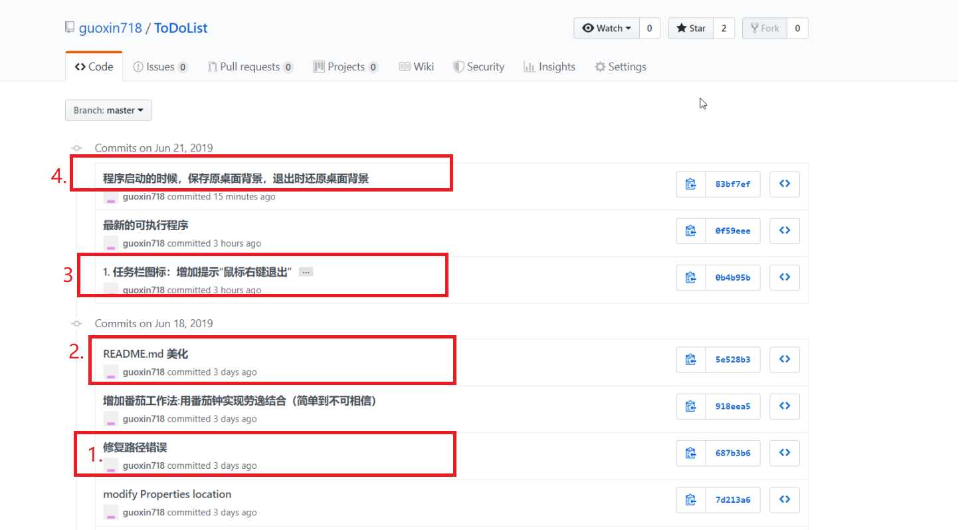980x530 pixels.
Task: Star the ToDoList repository
Action: [x=691, y=28]
